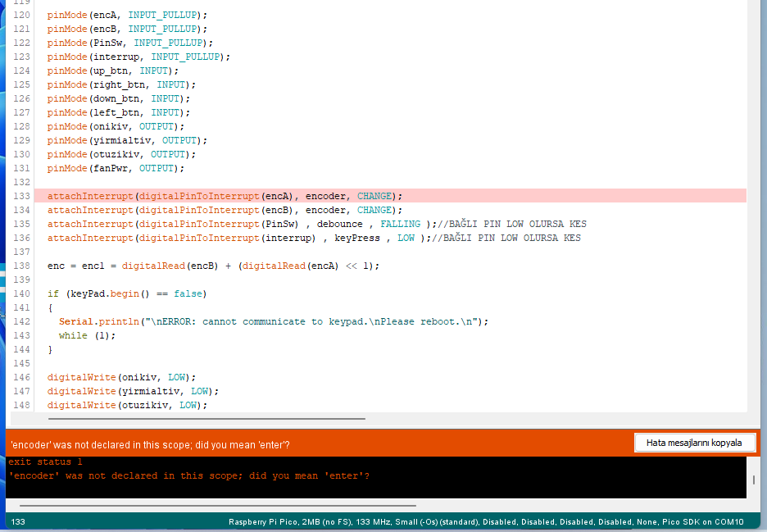Image resolution: width=767 pixels, height=532 pixels.
Task: Click the 'exit status 1' console line
Action: 45,462
